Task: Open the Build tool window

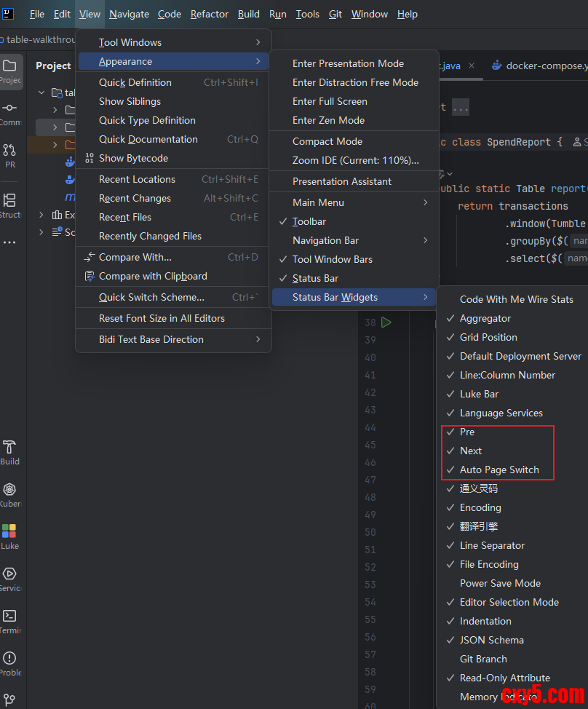Action: pyautogui.click(x=10, y=452)
